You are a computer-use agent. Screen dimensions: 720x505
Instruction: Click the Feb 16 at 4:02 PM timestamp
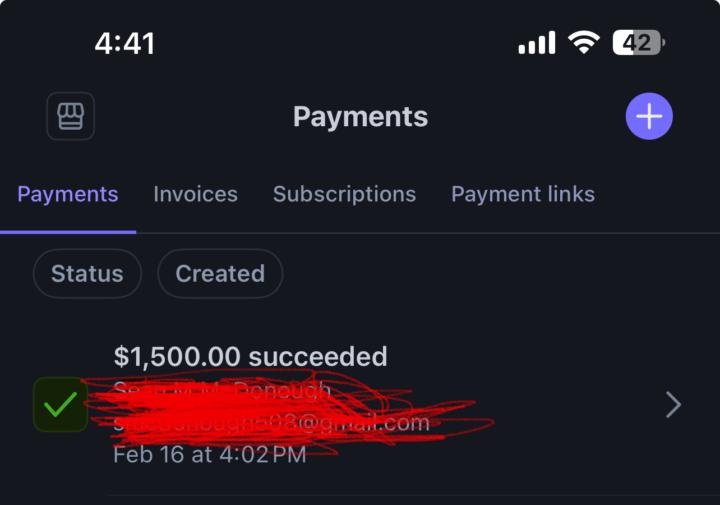click(209, 455)
